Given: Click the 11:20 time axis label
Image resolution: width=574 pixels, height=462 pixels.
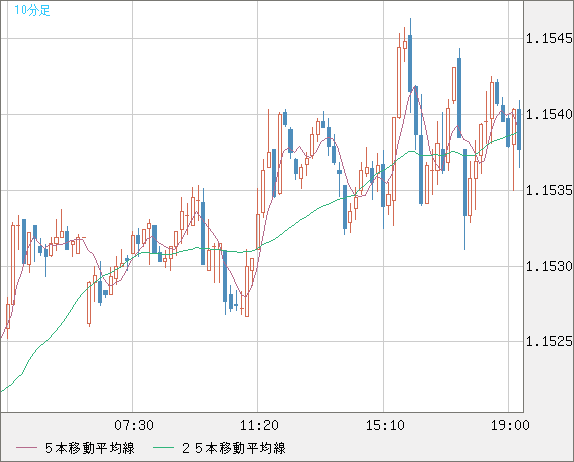Looking at the screenshot, I should coord(259,425).
